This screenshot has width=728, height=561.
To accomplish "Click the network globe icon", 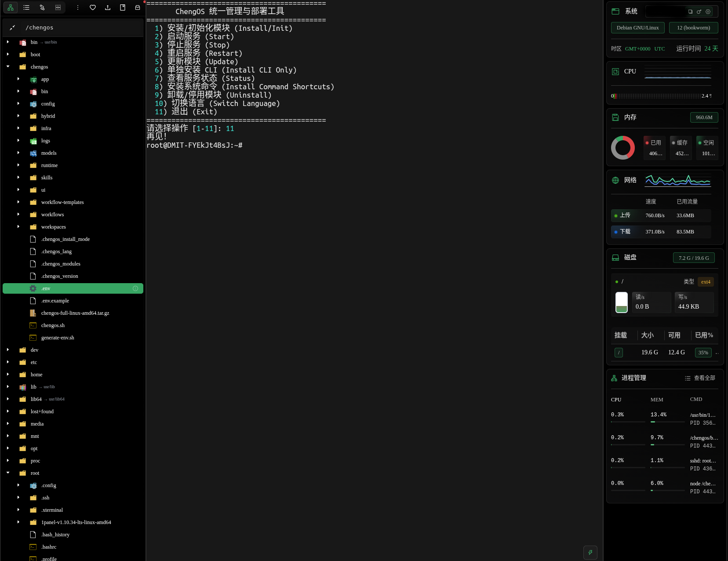I will click(615, 180).
